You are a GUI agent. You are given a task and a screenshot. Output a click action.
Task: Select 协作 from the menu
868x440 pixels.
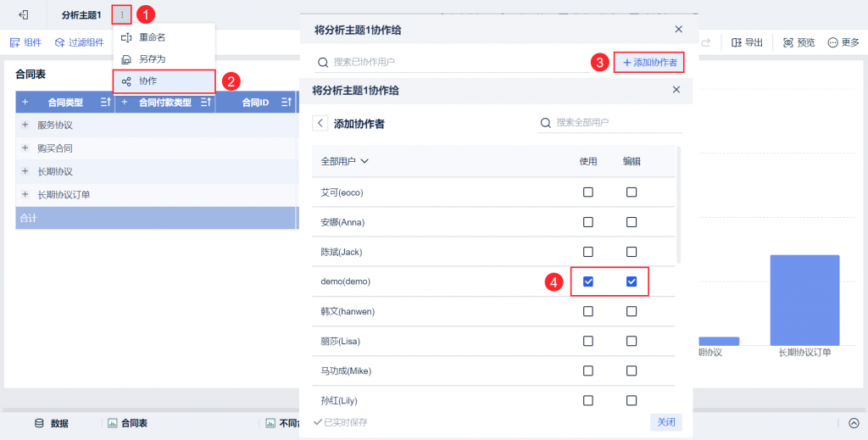pyautogui.click(x=164, y=81)
